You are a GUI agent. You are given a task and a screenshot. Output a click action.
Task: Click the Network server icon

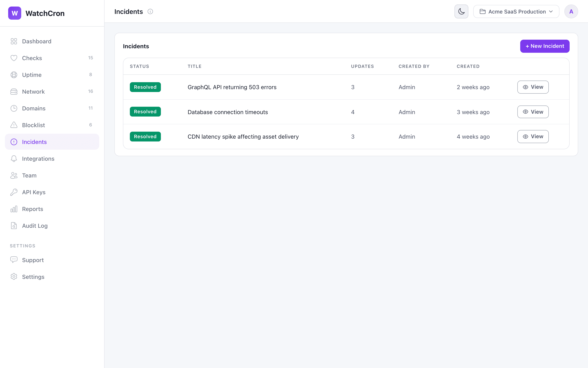click(14, 92)
